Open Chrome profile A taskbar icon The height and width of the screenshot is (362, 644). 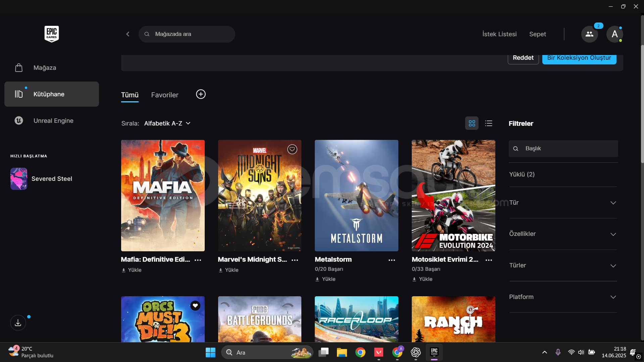point(397,352)
